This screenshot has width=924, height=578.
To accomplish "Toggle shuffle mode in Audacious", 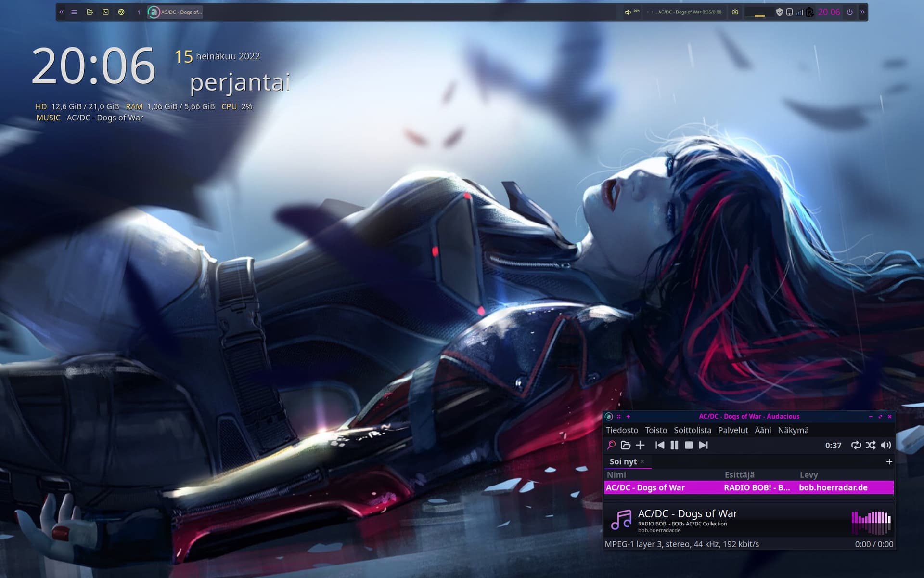I will 871,445.
